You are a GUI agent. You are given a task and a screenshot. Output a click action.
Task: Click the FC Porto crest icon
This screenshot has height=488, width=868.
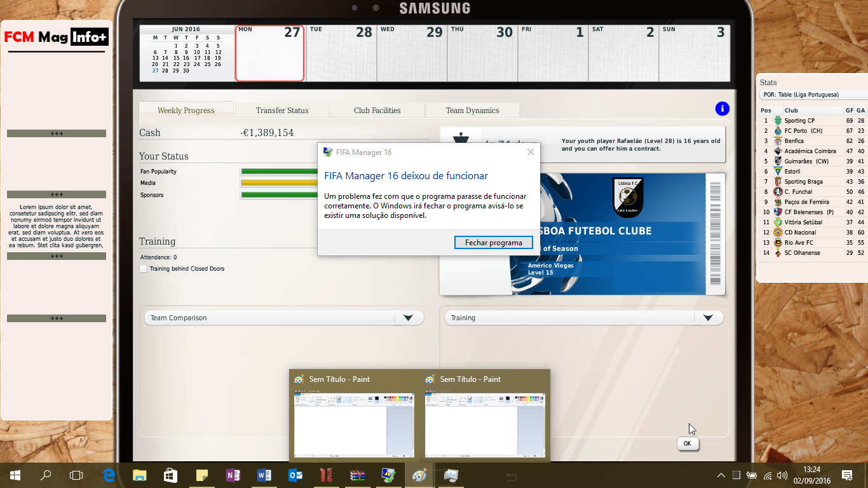(x=778, y=130)
